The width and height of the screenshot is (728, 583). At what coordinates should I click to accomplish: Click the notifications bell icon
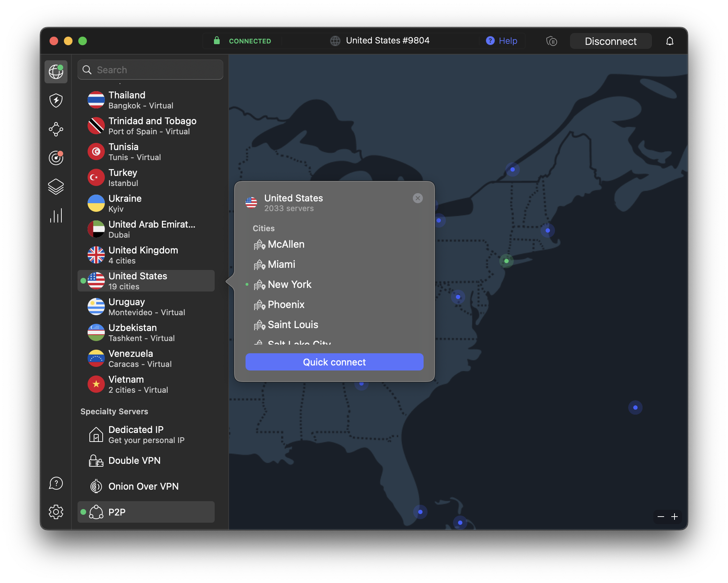[670, 41]
